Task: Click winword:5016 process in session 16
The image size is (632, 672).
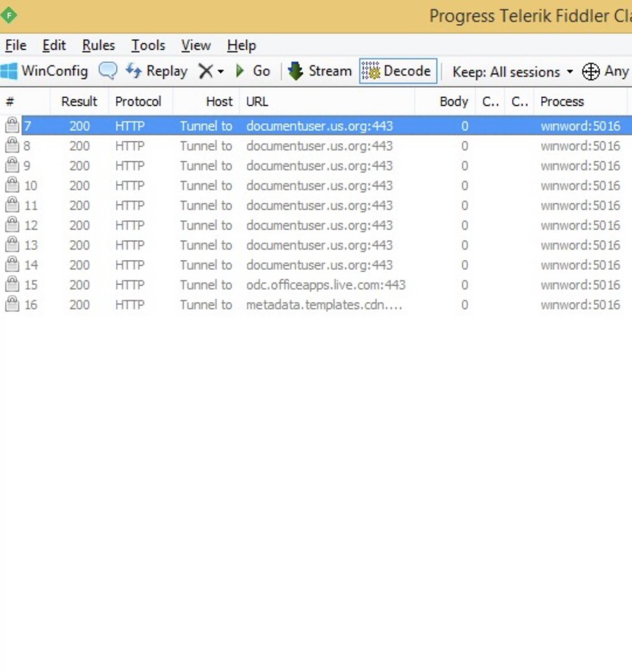Action: 580,305
